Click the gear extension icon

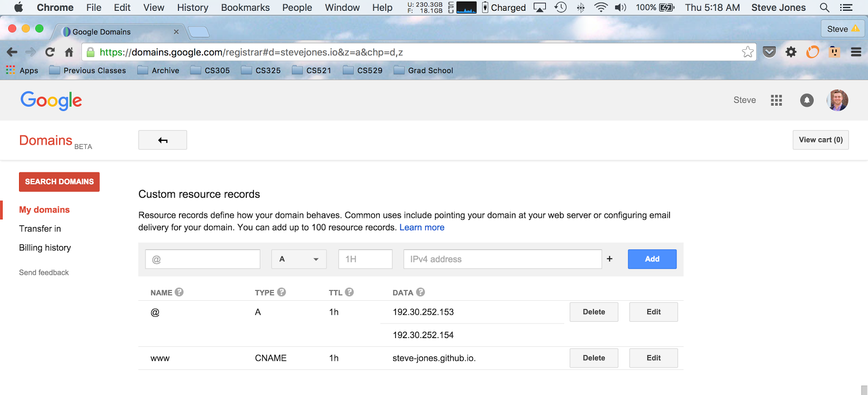pyautogui.click(x=791, y=52)
